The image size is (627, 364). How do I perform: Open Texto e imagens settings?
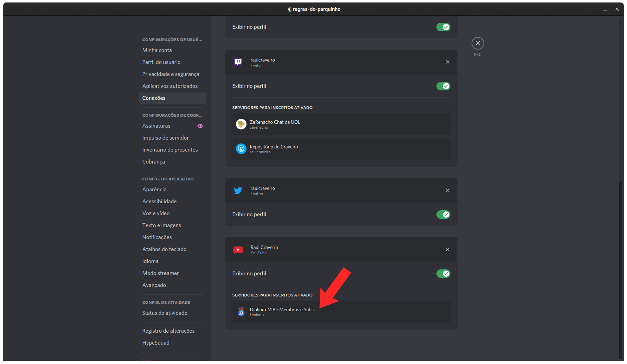point(172,225)
